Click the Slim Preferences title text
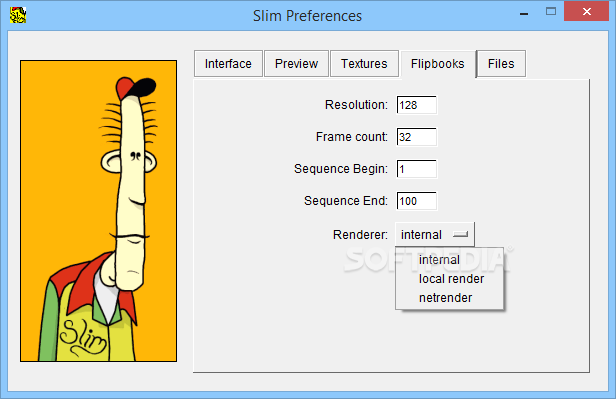The width and height of the screenshot is (616, 399). click(307, 16)
